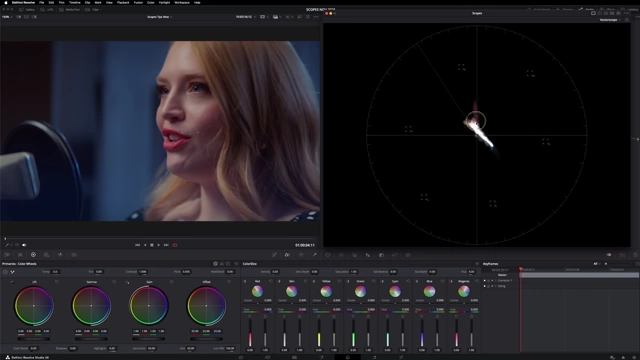
Task: Pick white point beside Gain
Action: [127, 282]
